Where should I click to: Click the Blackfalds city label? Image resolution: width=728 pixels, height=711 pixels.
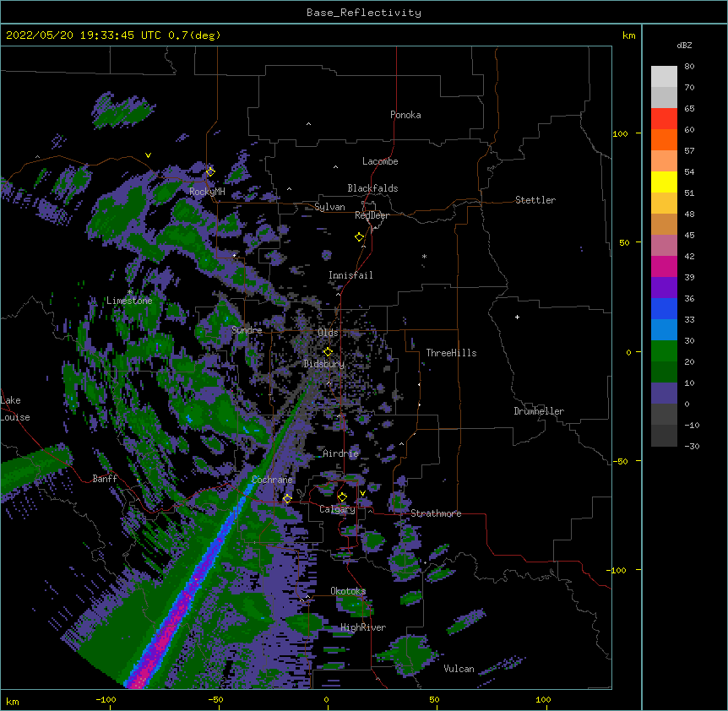(372, 188)
